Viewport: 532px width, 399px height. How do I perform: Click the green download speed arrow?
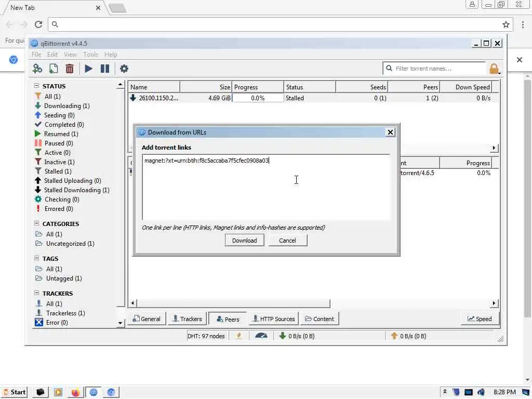(282, 336)
